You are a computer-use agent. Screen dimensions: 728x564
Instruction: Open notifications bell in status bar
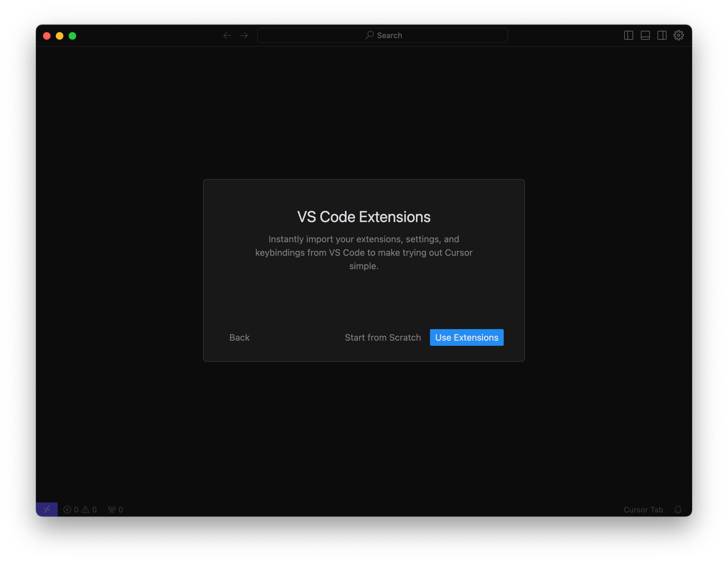click(678, 509)
